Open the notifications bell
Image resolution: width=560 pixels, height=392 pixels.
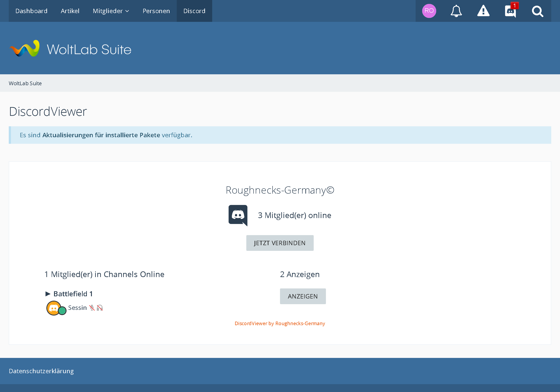click(456, 11)
